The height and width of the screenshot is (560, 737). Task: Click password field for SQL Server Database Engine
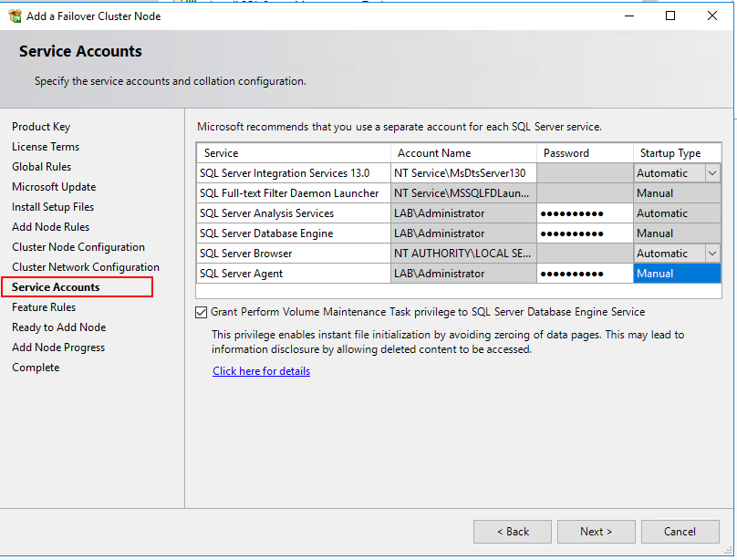click(585, 233)
